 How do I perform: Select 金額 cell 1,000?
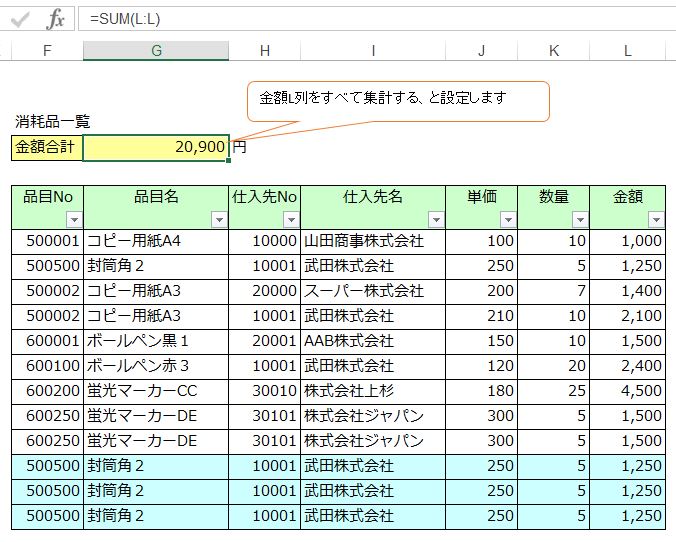(x=628, y=241)
